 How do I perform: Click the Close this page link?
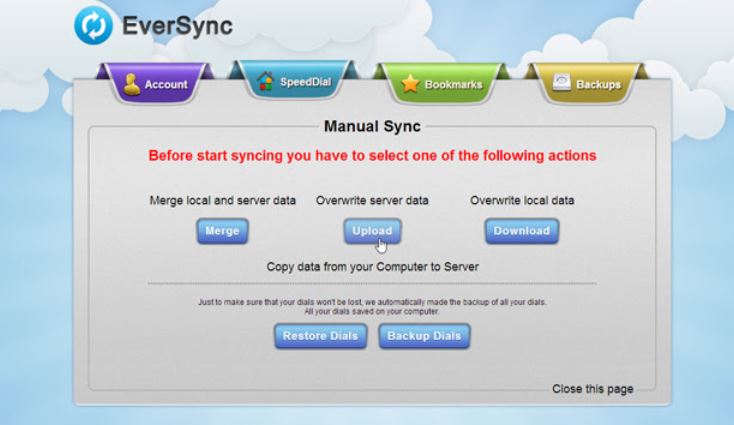pos(593,389)
